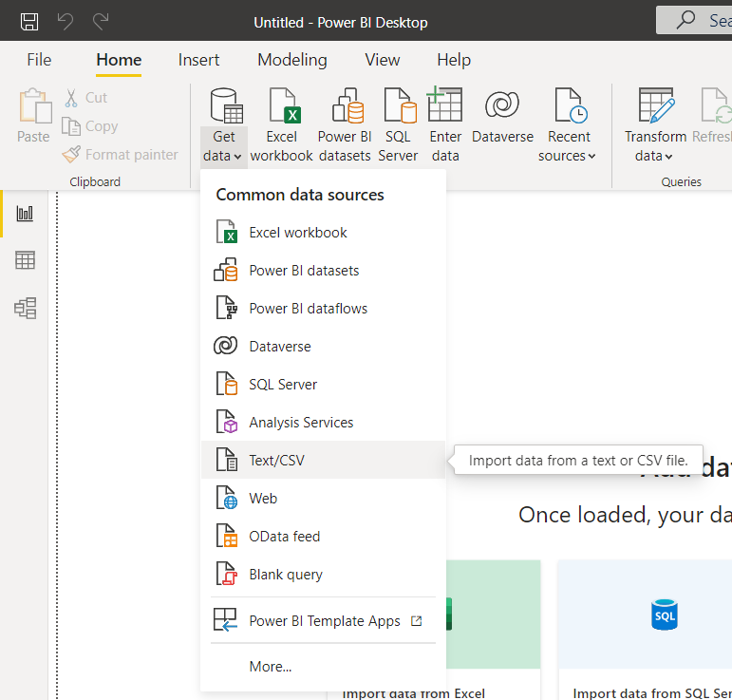Choose Blank query from the menu

(323, 575)
